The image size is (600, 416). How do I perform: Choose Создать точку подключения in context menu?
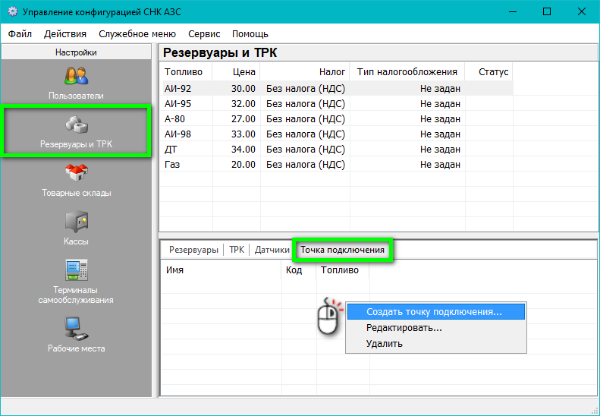tap(434, 312)
